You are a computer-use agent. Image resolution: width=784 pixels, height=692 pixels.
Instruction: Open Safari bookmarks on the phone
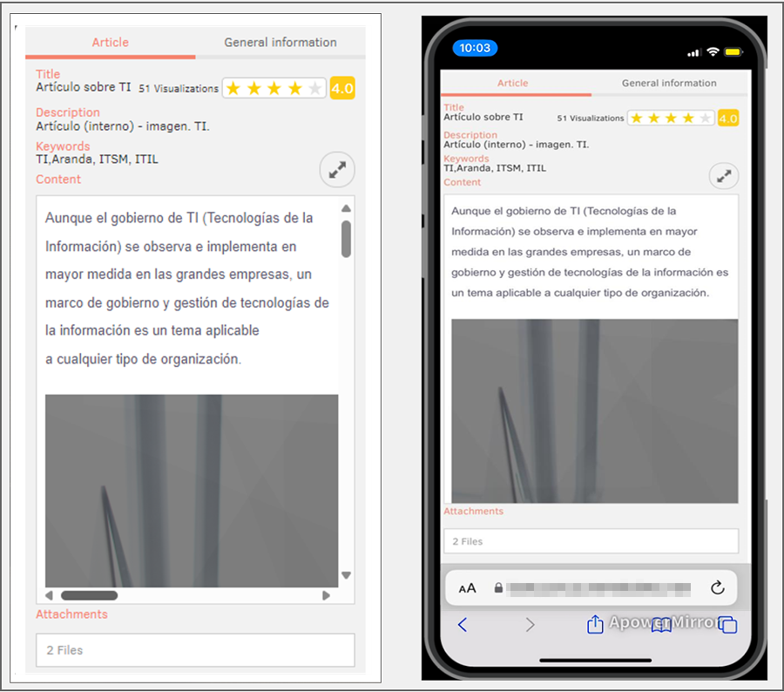[x=661, y=625]
